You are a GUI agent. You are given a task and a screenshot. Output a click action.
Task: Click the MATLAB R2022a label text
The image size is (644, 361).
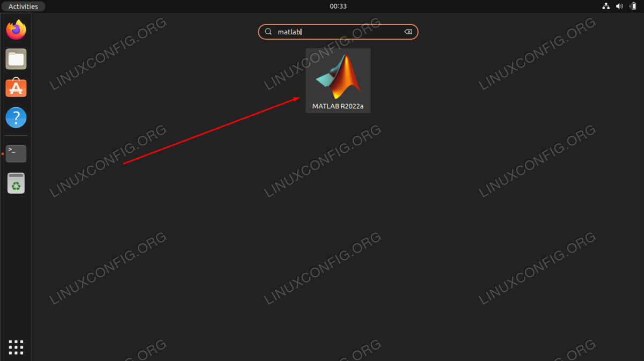pos(338,106)
